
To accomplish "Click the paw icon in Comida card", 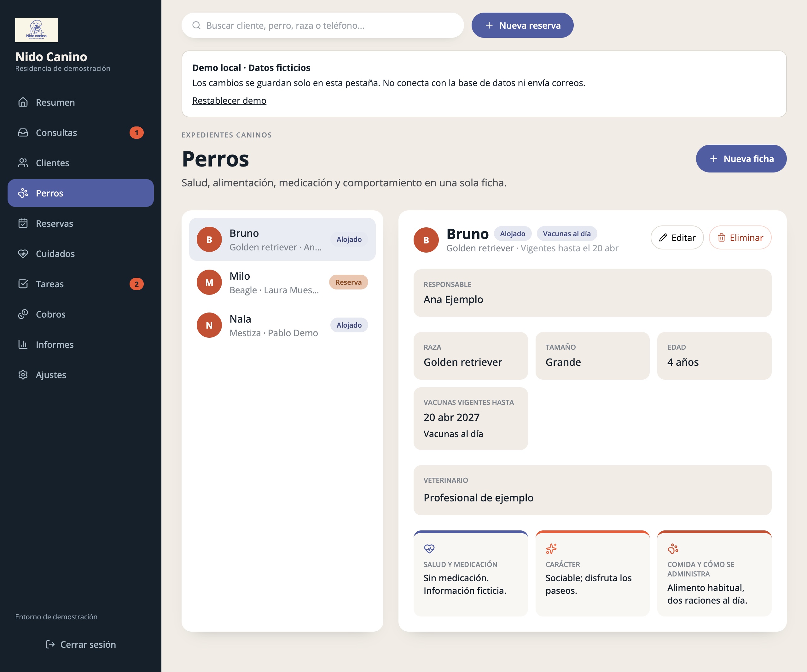I will (x=673, y=549).
